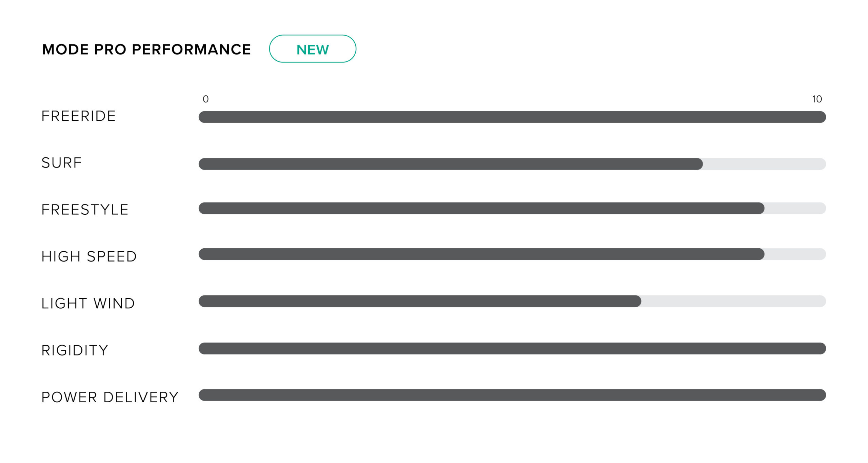Click the MODE PRO PERFORMANCE heading

pyautogui.click(x=146, y=50)
